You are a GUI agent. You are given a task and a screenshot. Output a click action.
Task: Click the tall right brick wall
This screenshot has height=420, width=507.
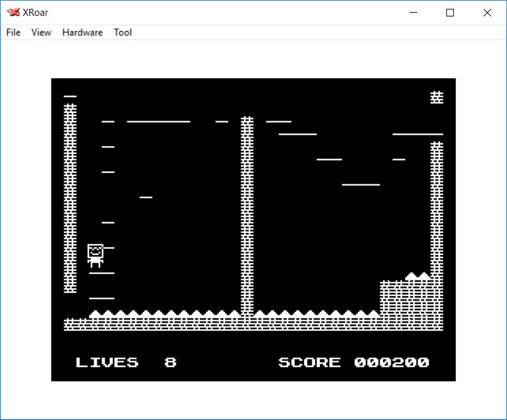click(437, 208)
